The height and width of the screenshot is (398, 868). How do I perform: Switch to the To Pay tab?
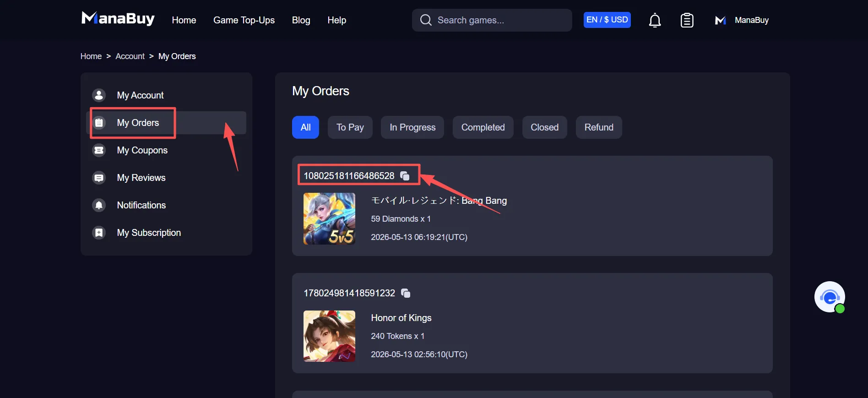coord(350,127)
